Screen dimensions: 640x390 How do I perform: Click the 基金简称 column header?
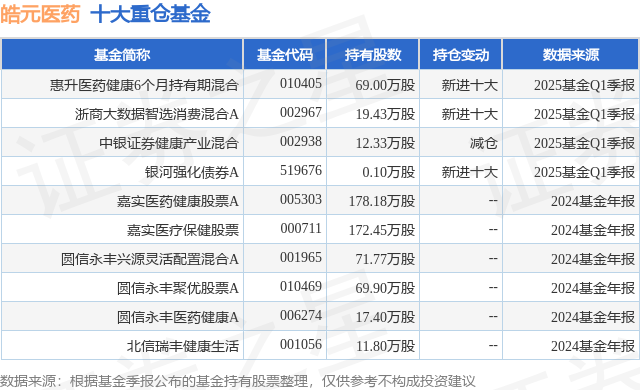pos(122,55)
